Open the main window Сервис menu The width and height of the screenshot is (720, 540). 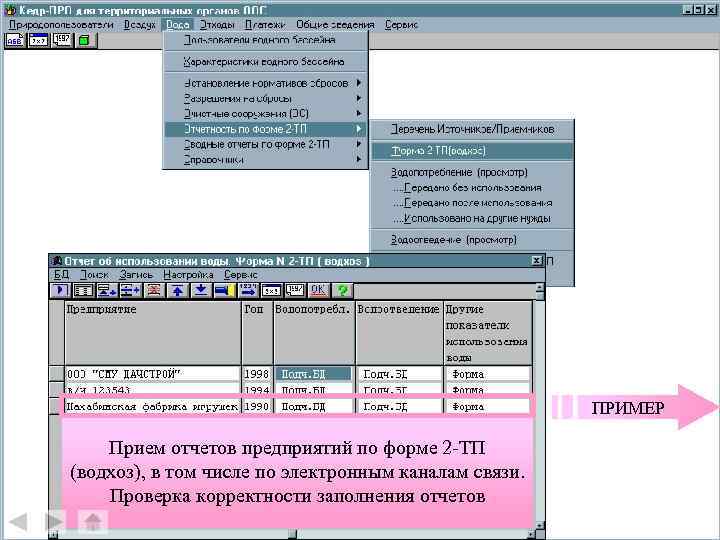coord(401,25)
